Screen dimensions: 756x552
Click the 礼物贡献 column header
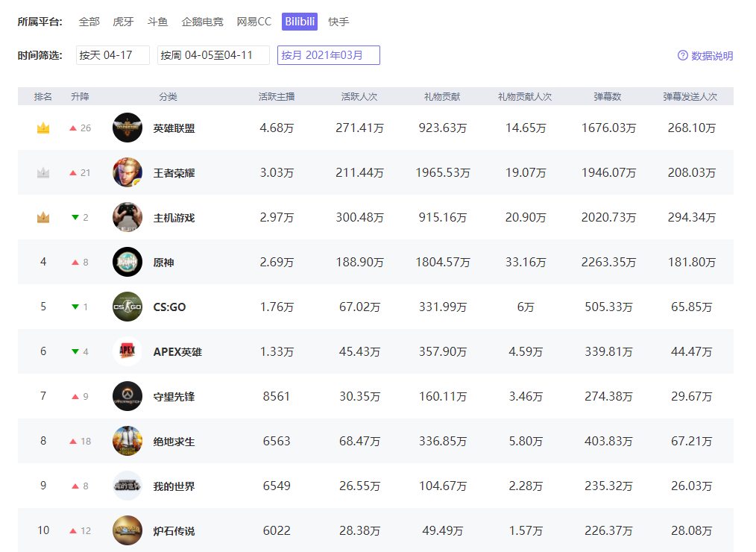click(443, 96)
